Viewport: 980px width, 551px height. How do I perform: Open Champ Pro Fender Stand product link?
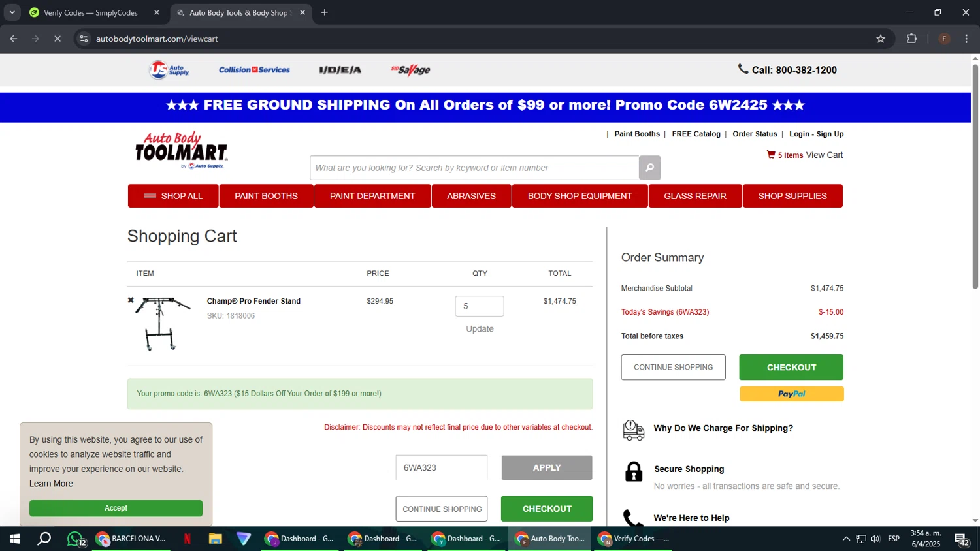(x=253, y=301)
